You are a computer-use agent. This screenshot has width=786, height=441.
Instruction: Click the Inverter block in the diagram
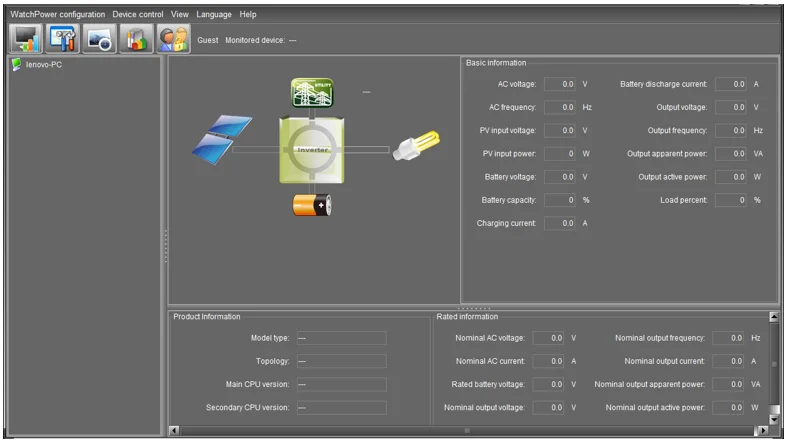(312, 149)
